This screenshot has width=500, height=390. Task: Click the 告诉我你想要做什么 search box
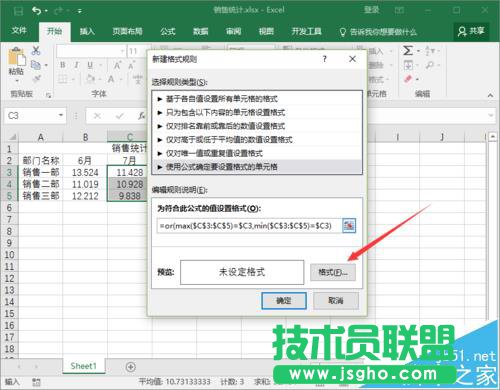378,32
